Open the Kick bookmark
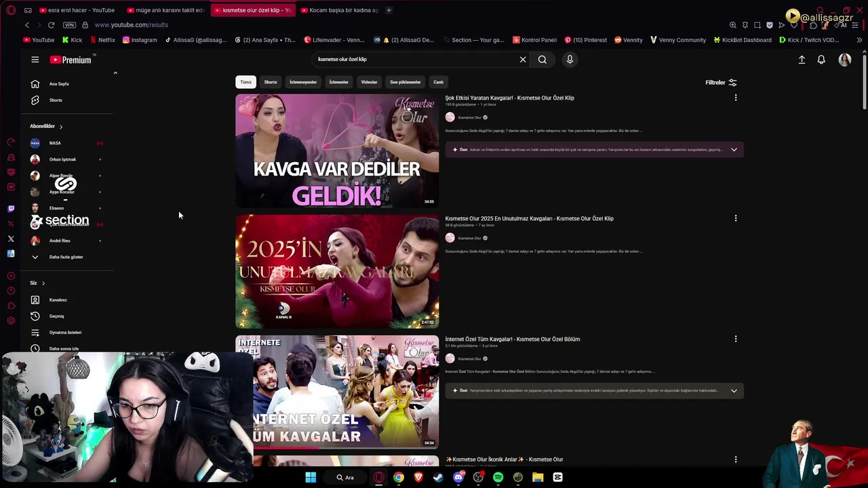868x488 pixels. click(x=72, y=40)
